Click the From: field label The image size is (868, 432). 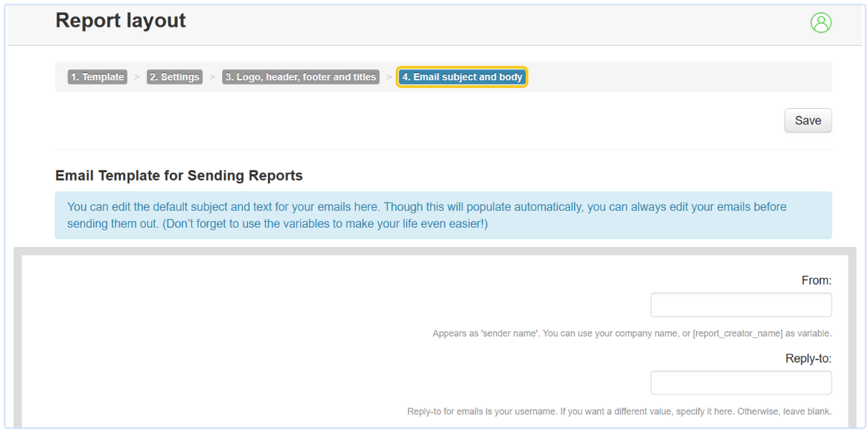click(x=816, y=281)
